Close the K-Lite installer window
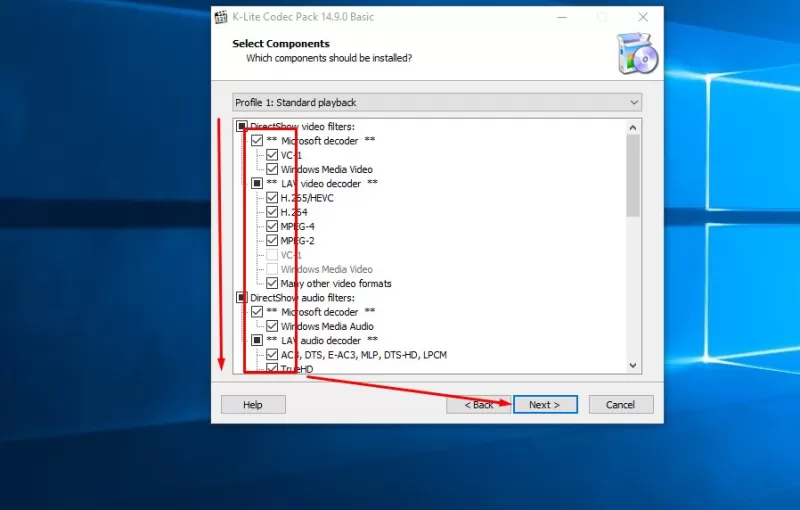800x510 pixels. (643, 17)
